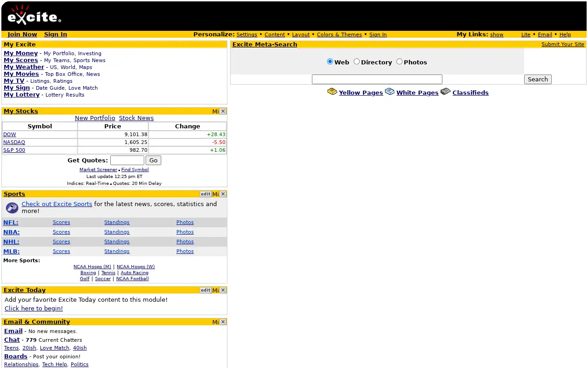Show My Links
Image resolution: width=588 pixels, height=368 pixels.
497,34
